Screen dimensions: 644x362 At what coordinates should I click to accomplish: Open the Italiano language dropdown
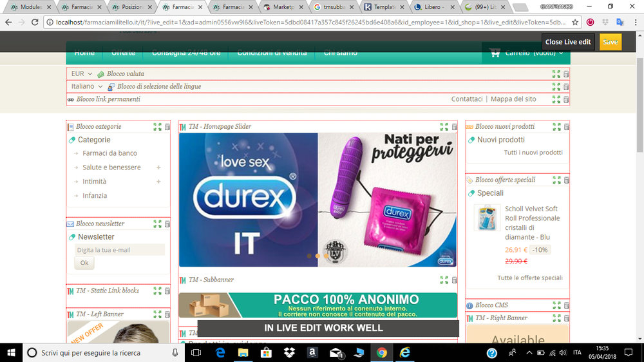[x=87, y=86]
